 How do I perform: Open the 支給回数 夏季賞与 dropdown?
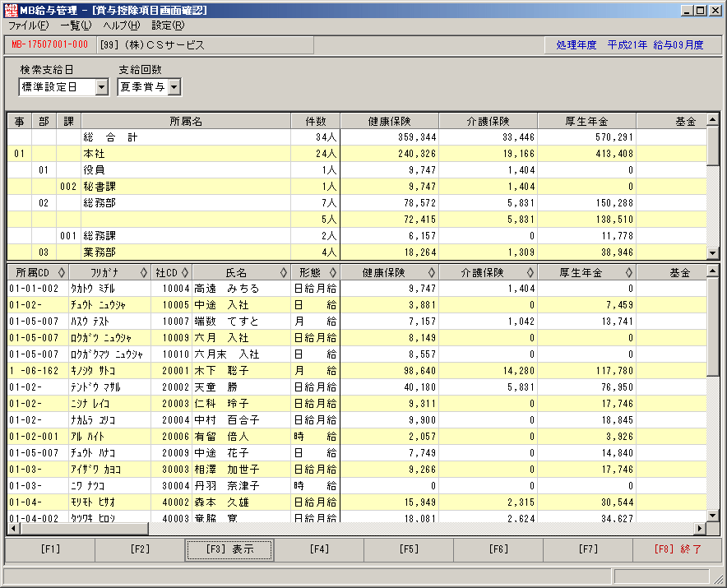[x=150, y=87]
